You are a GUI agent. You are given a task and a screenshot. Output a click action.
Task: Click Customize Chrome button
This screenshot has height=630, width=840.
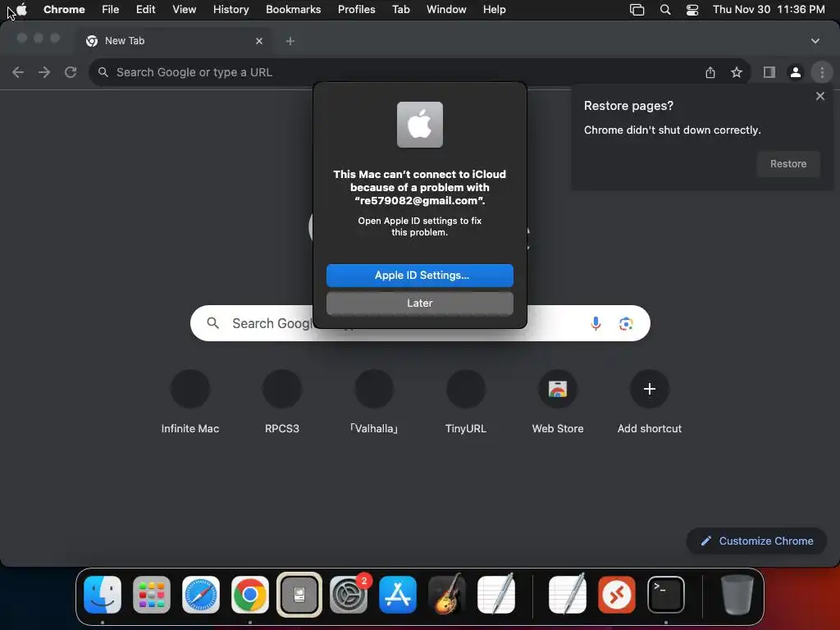click(756, 541)
